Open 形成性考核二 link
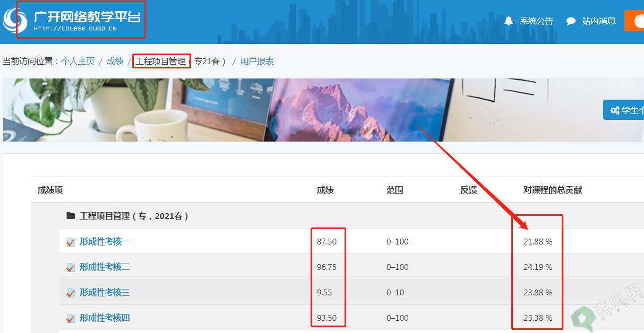 (105, 267)
